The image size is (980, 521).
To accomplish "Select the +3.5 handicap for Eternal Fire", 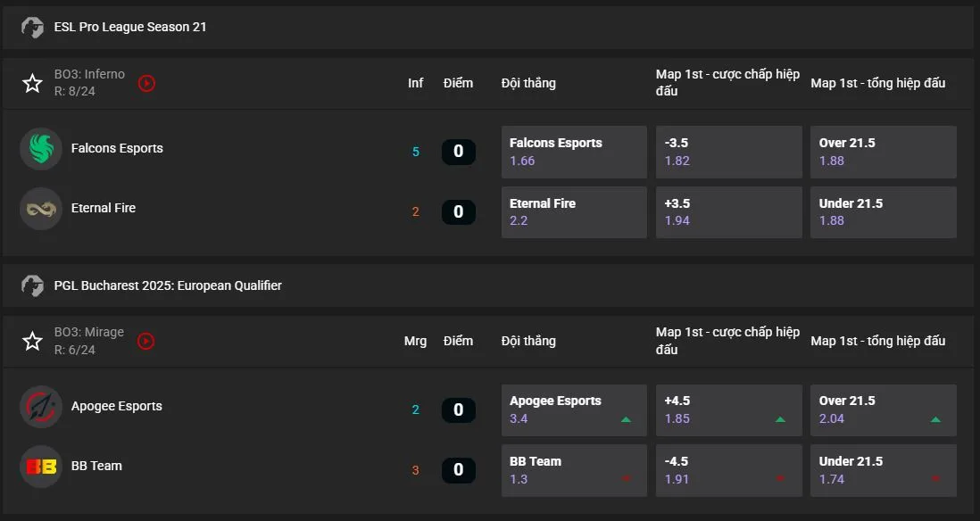I will click(x=728, y=211).
